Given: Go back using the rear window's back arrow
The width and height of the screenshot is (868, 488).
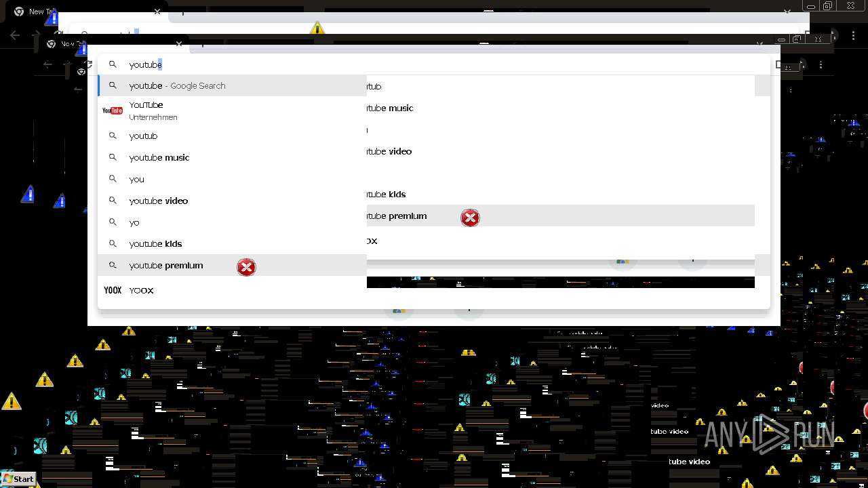Looking at the screenshot, I should click(16, 35).
